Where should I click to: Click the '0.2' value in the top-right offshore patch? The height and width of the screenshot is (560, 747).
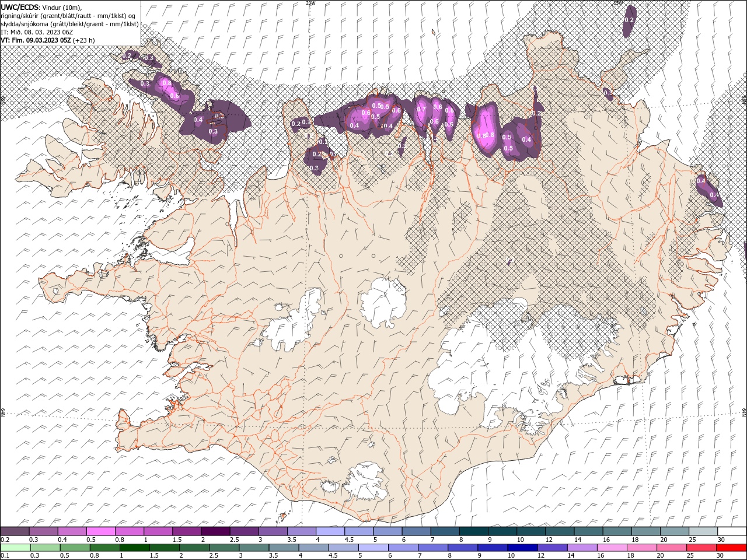click(x=629, y=20)
